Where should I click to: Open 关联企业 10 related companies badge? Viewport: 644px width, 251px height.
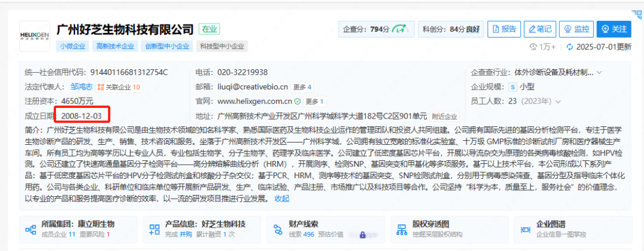tap(119, 86)
